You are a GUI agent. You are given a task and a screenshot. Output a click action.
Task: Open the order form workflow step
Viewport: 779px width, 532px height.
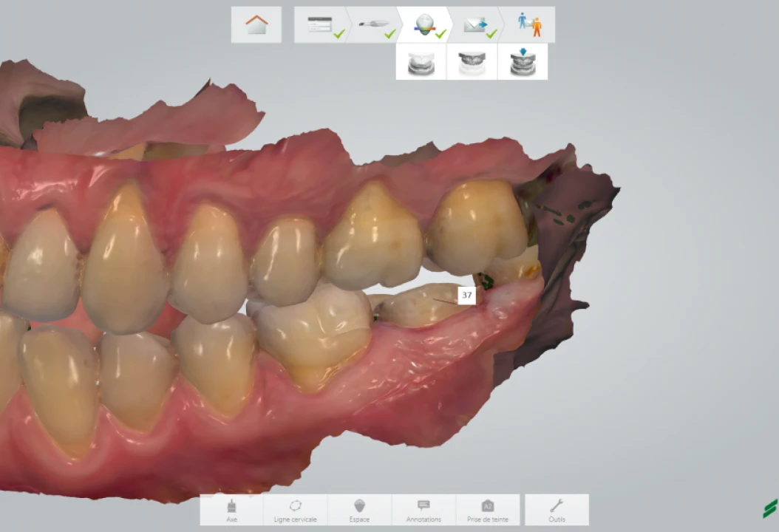(322, 25)
